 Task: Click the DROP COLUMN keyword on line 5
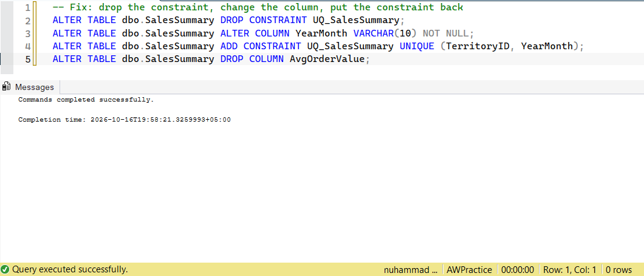pos(252,59)
